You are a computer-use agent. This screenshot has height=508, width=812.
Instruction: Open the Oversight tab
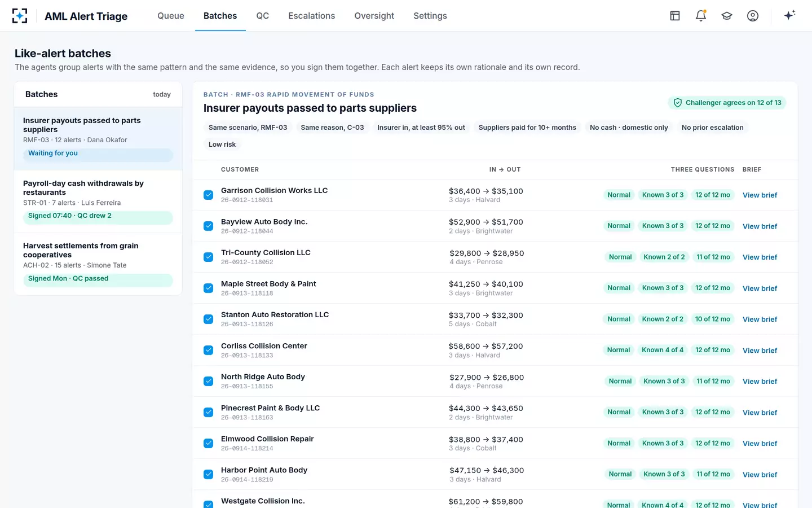pyautogui.click(x=374, y=16)
